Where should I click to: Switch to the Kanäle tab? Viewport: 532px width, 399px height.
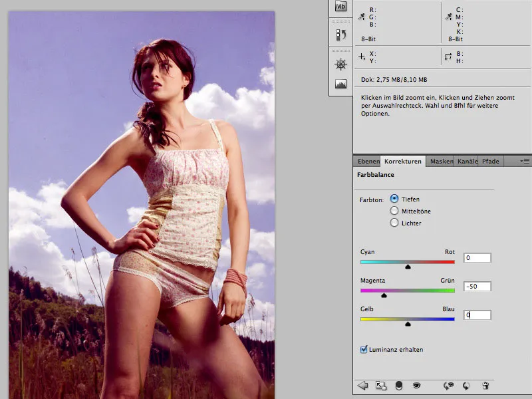(467, 162)
